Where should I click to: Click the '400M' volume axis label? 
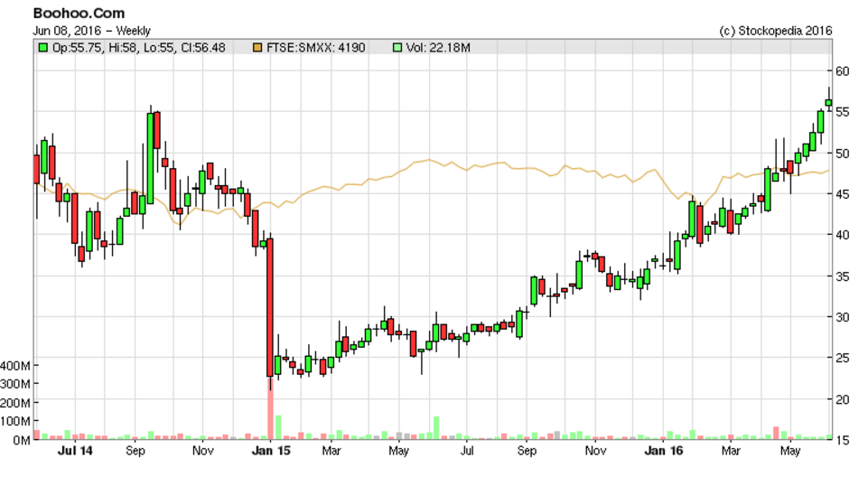tap(15, 365)
